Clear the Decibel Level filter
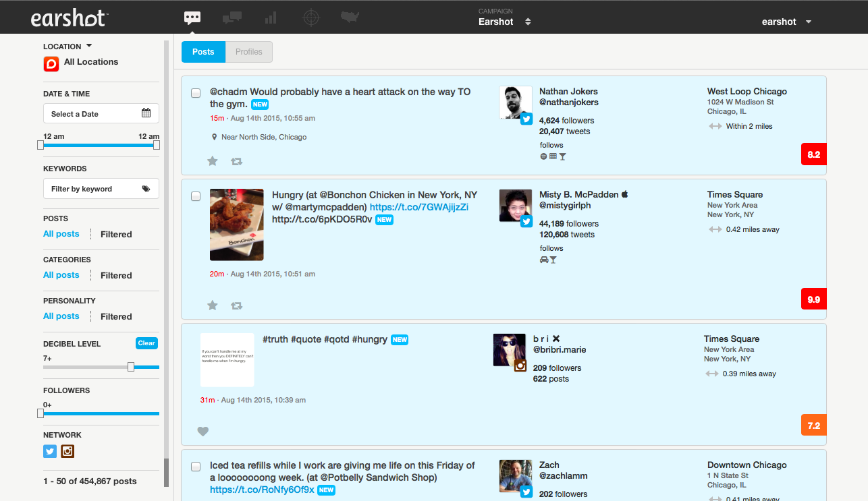Image resolution: width=868 pixels, height=501 pixels. (x=146, y=343)
